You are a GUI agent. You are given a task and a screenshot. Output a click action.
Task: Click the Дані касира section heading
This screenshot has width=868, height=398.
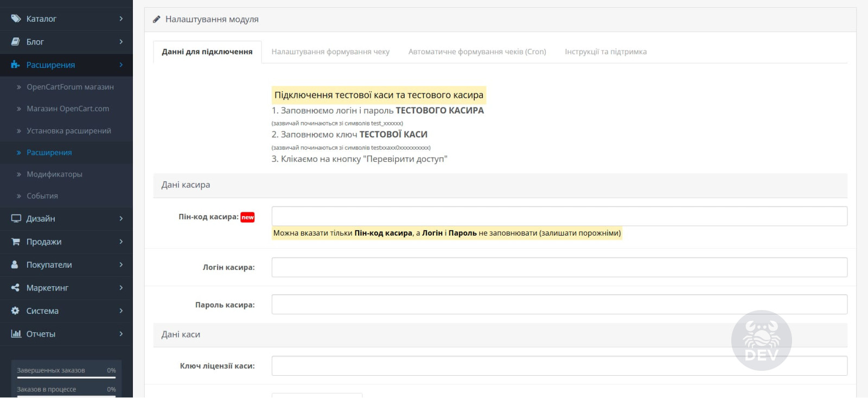[186, 185]
